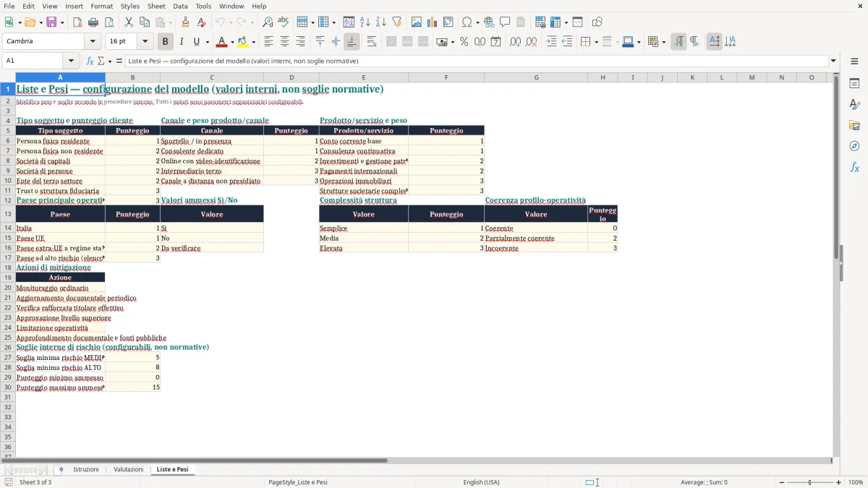Open the Function Wizard fx icon

coord(90,61)
